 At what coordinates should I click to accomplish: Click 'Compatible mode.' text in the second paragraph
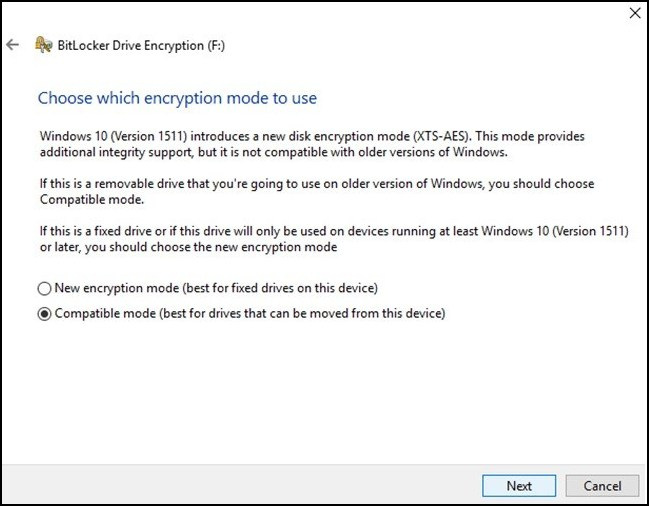coord(92,199)
